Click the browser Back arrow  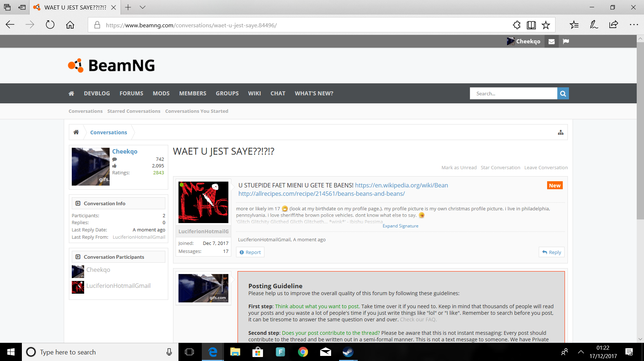(x=10, y=25)
